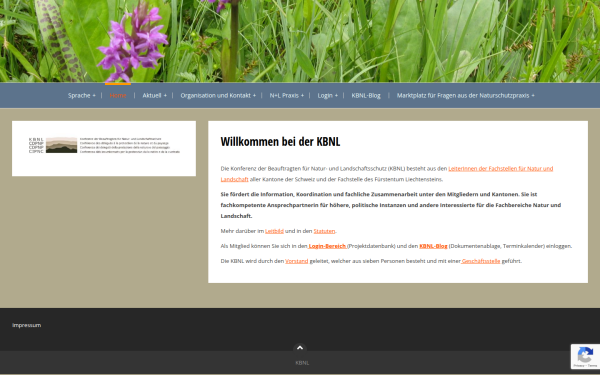Open the Geschäftsstelle link
Image resolution: width=600 pixels, height=375 pixels.
[481, 261]
